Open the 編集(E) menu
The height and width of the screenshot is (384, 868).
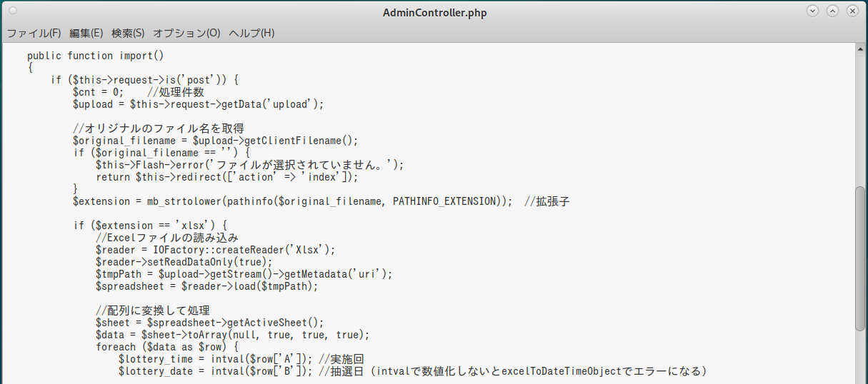coord(86,33)
